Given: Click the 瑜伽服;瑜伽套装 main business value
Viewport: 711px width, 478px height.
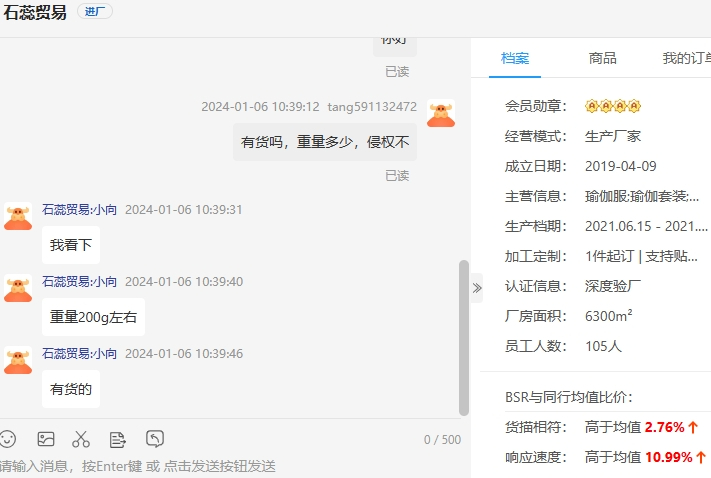Looking at the screenshot, I should pos(642,196).
